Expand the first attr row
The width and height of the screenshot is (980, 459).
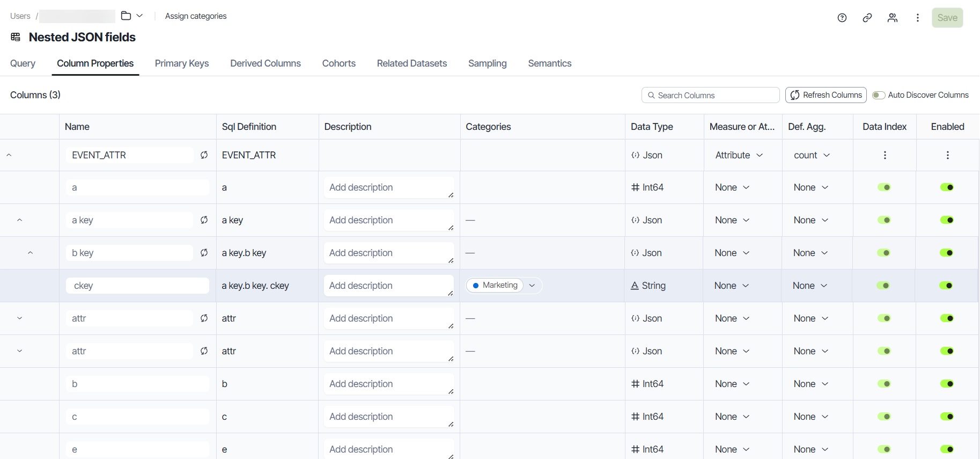[x=19, y=318]
